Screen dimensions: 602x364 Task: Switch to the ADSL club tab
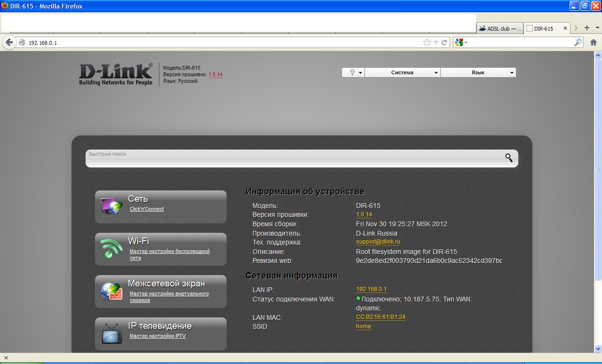(500, 29)
